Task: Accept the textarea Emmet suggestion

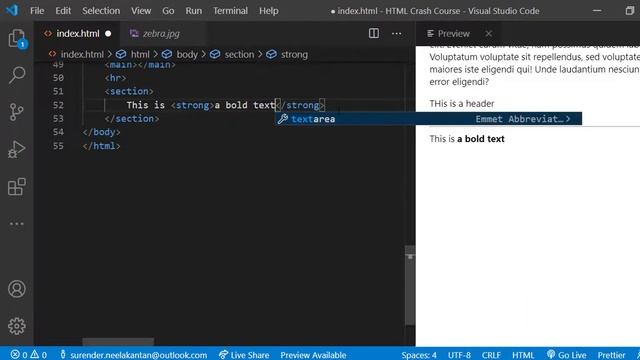Action: (x=429, y=119)
